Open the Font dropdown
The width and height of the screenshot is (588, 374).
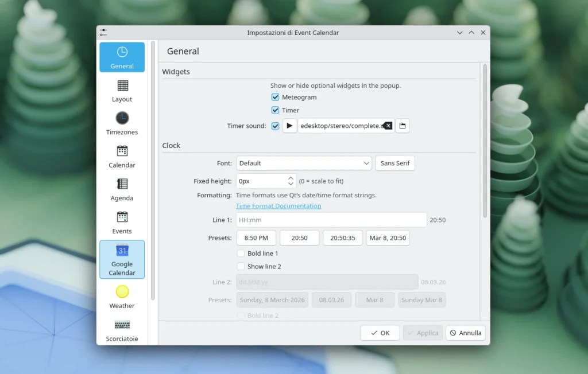point(304,163)
